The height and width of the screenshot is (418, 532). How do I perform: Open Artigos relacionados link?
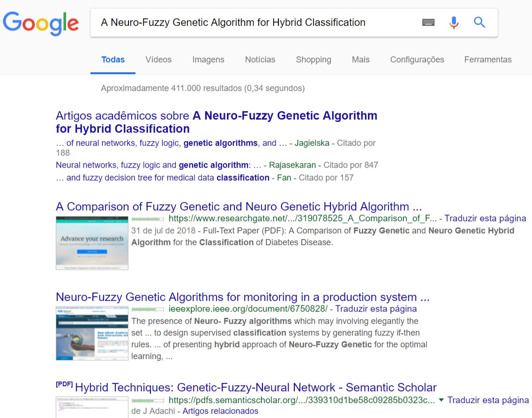pos(220,411)
